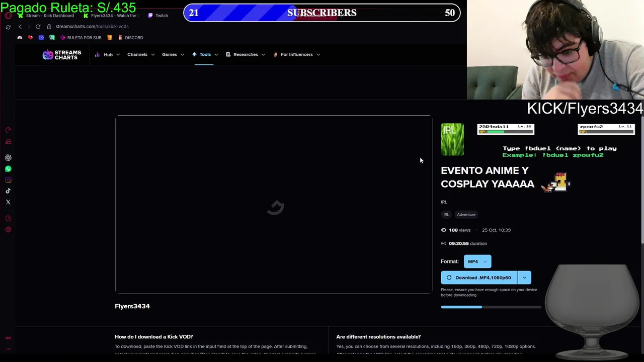Click the 'Format:' label
Screen dimensions: 644x362
tap(450, 261)
